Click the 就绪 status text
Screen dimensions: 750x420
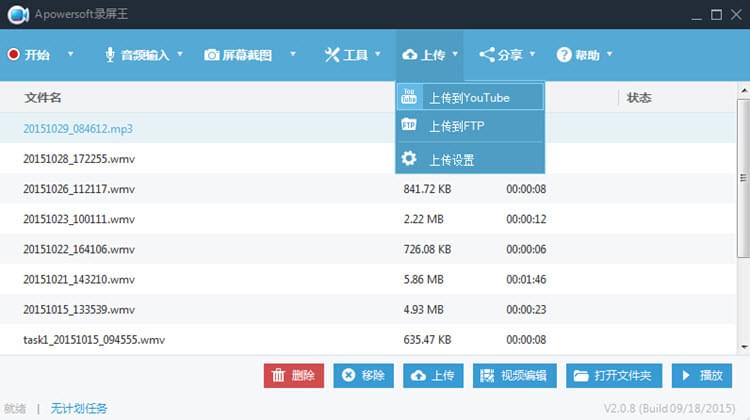coord(15,409)
